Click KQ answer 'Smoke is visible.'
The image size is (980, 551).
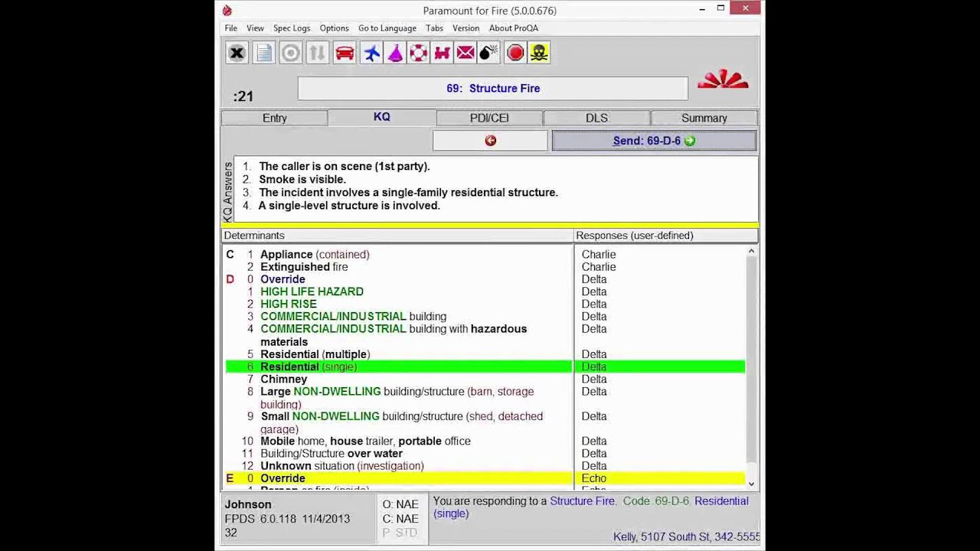tap(302, 179)
